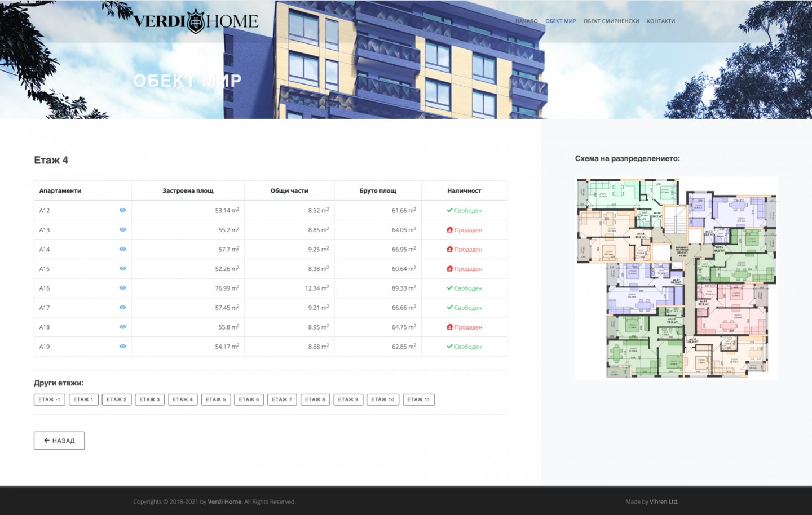The width and height of the screenshot is (812, 515).
Task: View apartment A13 eye icon
Action: 122,230
